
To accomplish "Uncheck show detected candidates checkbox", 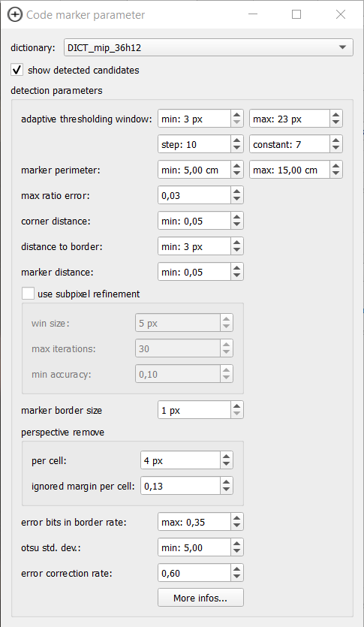I will click(x=17, y=70).
